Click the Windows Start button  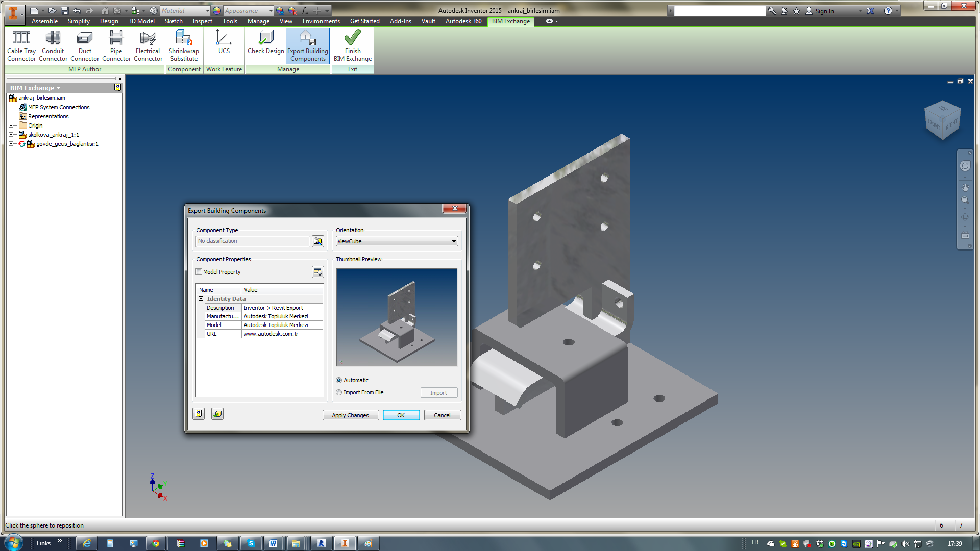[14, 543]
